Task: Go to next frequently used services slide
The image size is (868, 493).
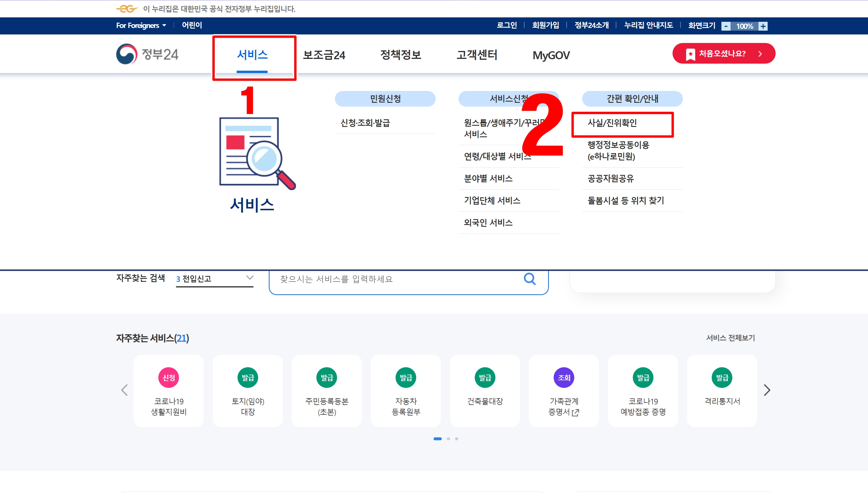Action: (x=767, y=390)
